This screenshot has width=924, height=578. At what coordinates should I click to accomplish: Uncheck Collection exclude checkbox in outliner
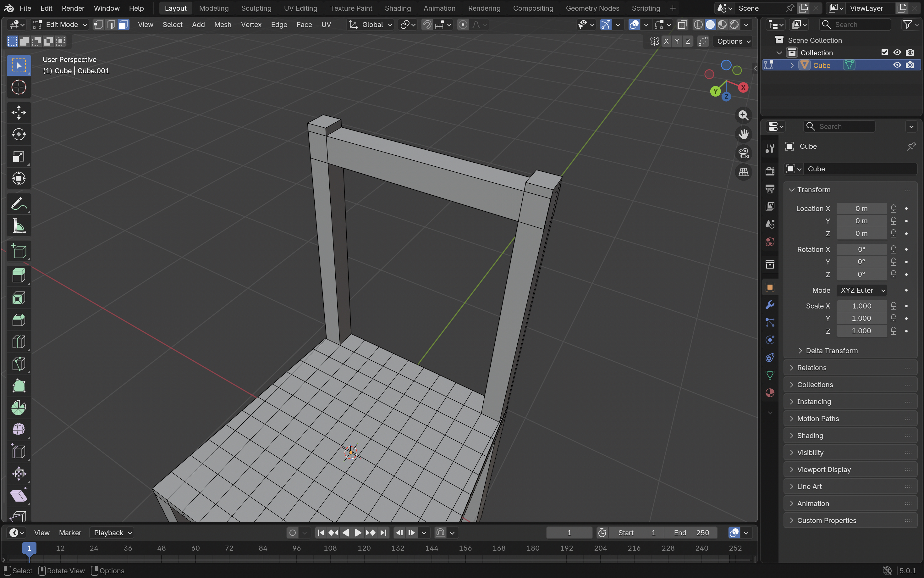click(x=884, y=53)
